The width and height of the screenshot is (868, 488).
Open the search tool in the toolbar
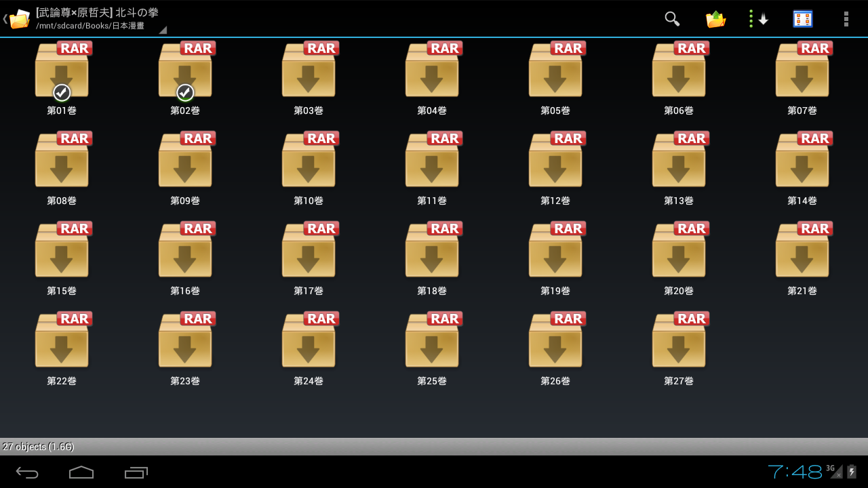671,18
